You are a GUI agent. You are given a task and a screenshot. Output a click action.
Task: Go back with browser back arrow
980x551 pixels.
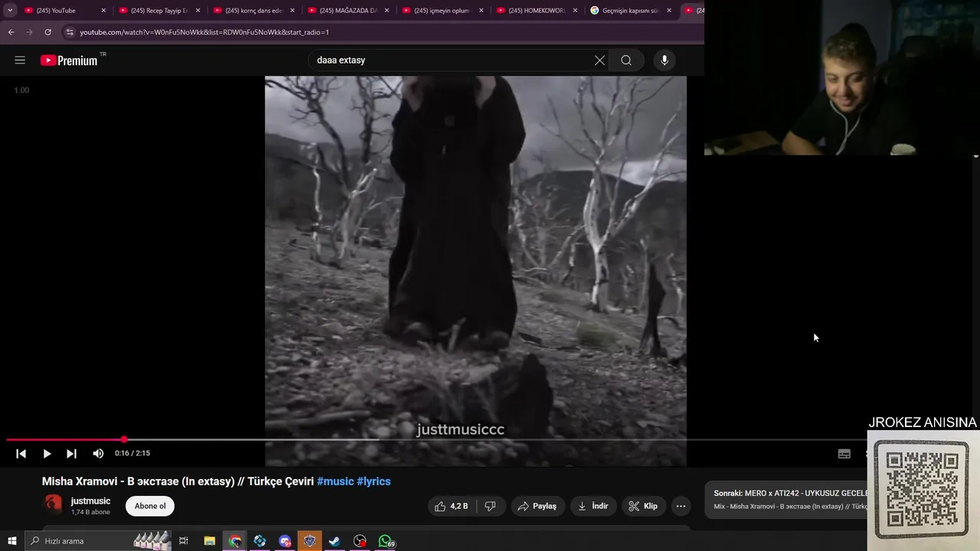click(11, 32)
